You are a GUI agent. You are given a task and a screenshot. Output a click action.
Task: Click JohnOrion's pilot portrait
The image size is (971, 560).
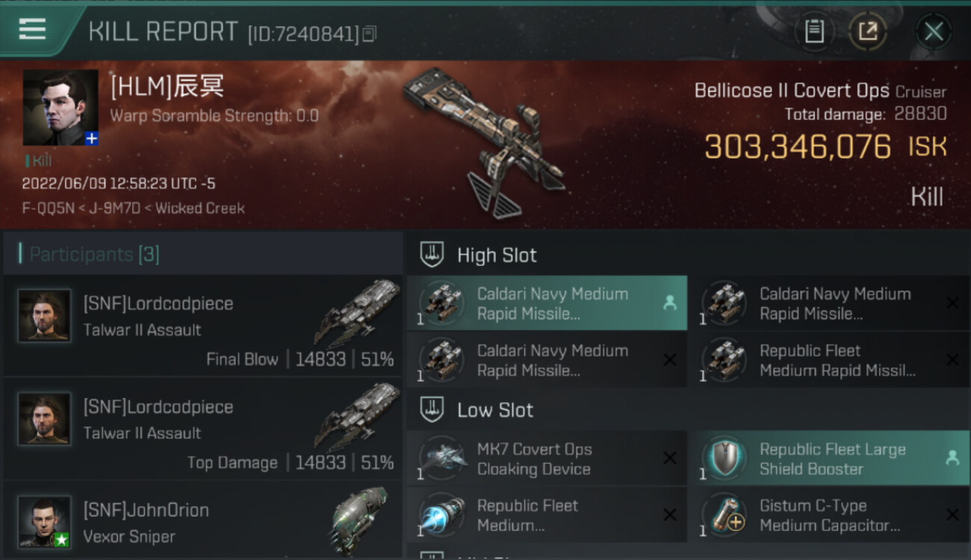point(45,521)
